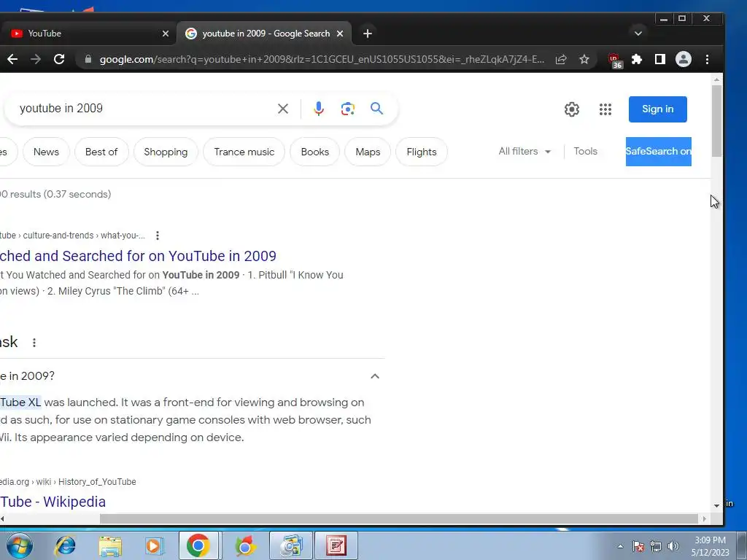Click the address bar URL
Image resolution: width=747 pixels, height=560 pixels.
[322, 59]
